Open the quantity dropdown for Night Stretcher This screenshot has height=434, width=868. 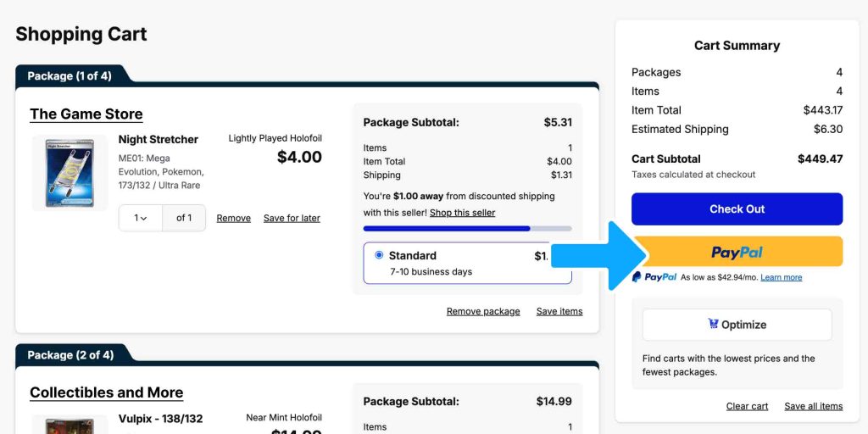pyautogui.click(x=141, y=218)
